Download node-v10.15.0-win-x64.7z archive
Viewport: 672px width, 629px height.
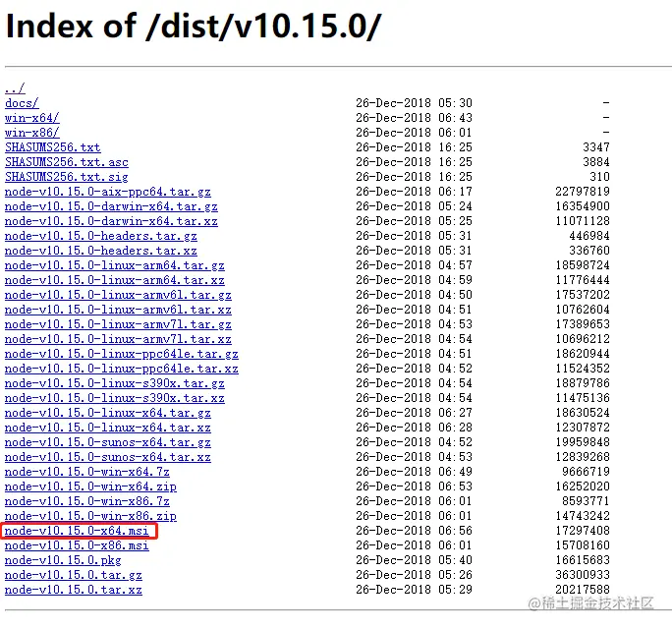pos(87,472)
